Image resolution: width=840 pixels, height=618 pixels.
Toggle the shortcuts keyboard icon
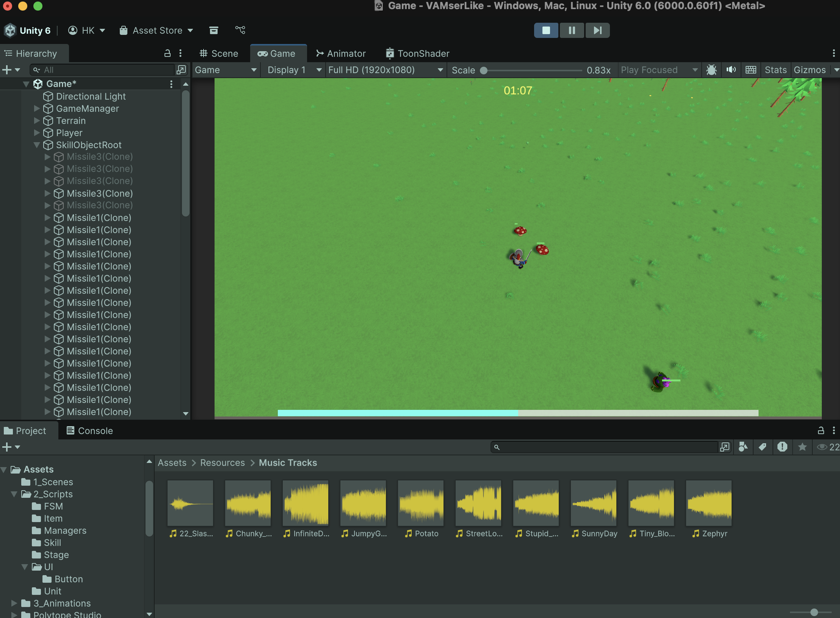(x=751, y=70)
